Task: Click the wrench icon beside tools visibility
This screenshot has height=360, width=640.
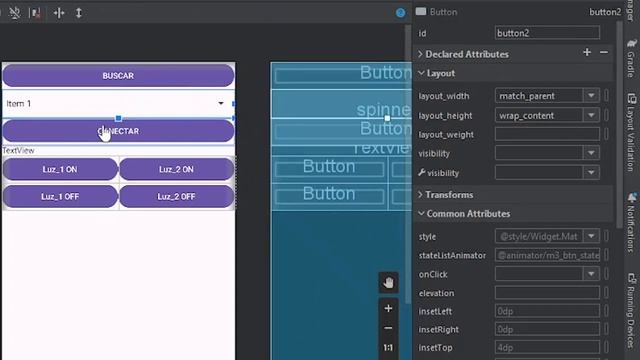Action: tap(422, 173)
